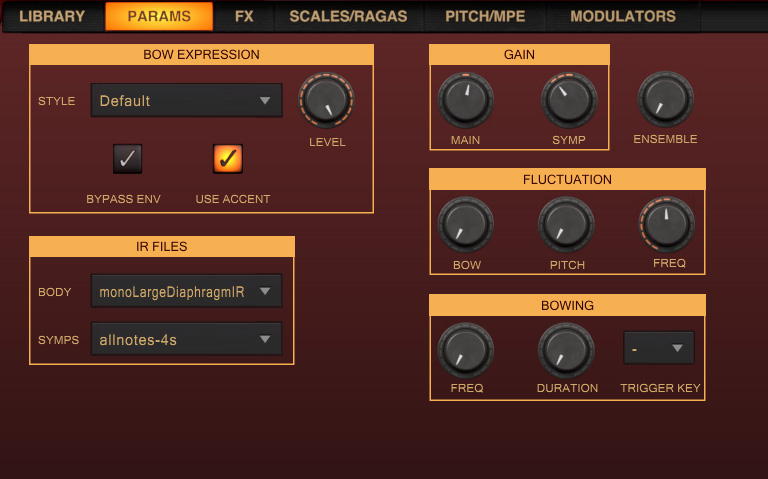
Task: Show the MODULATORS tab
Action: pyautogui.click(x=623, y=16)
